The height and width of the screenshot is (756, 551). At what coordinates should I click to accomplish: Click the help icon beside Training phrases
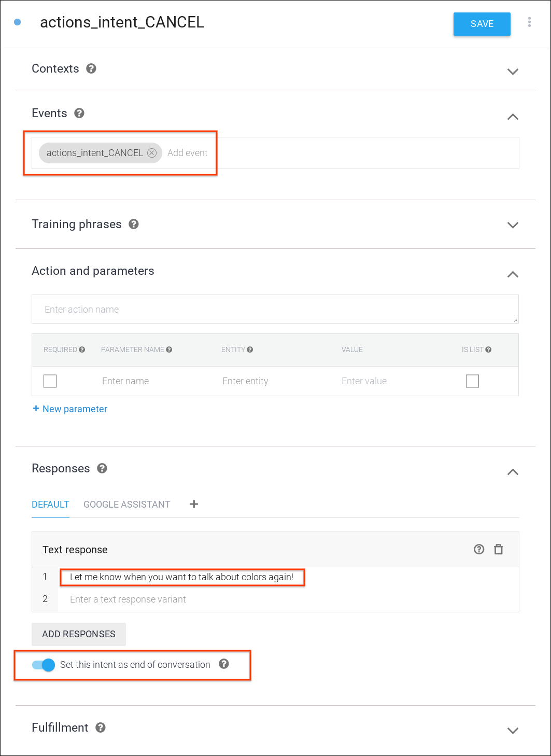point(134,224)
